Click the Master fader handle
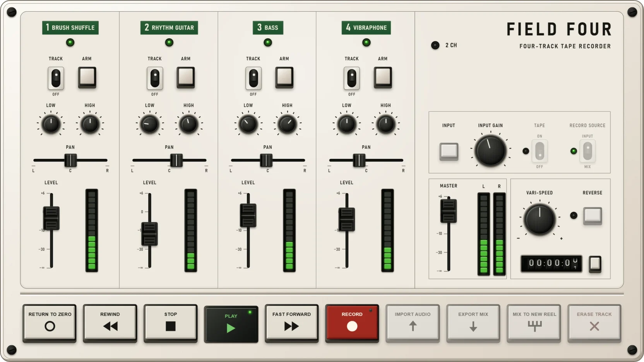 click(x=449, y=211)
